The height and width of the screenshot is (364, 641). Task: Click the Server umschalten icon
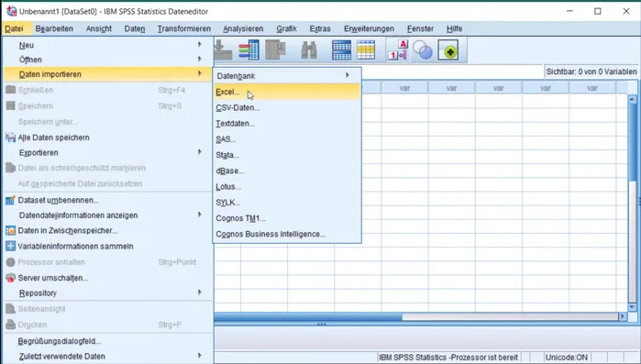point(10,278)
